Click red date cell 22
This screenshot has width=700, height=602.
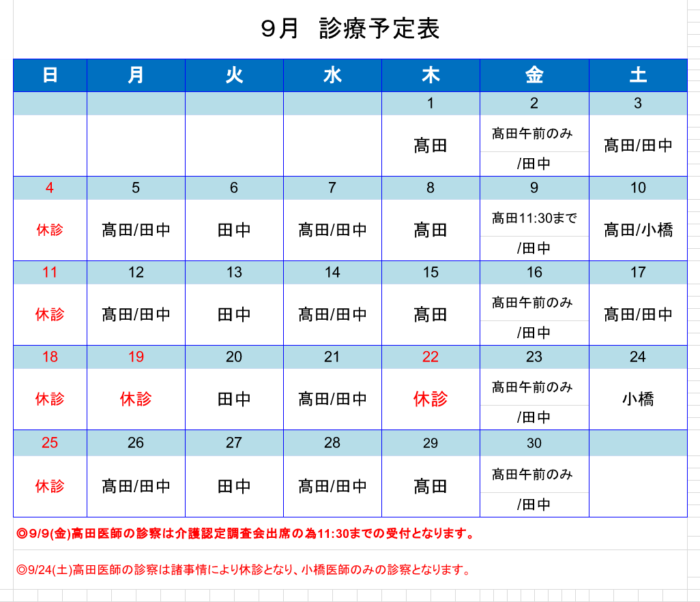[x=431, y=357]
